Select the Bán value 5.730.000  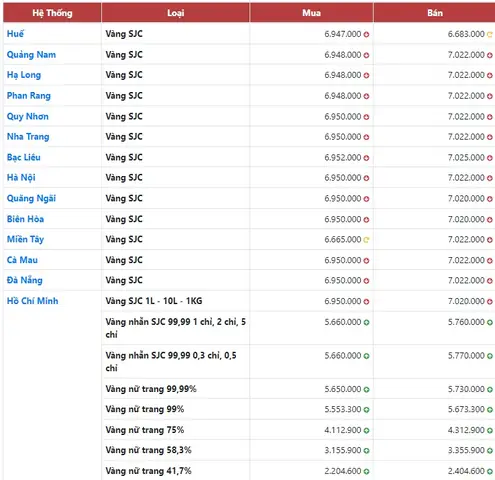466,389
